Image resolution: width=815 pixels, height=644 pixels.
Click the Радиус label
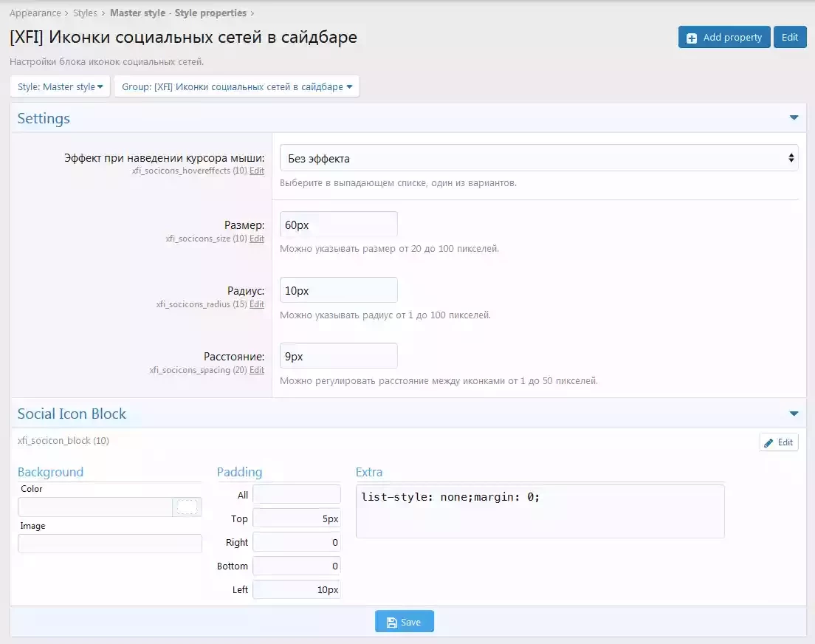tap(246, 291)
